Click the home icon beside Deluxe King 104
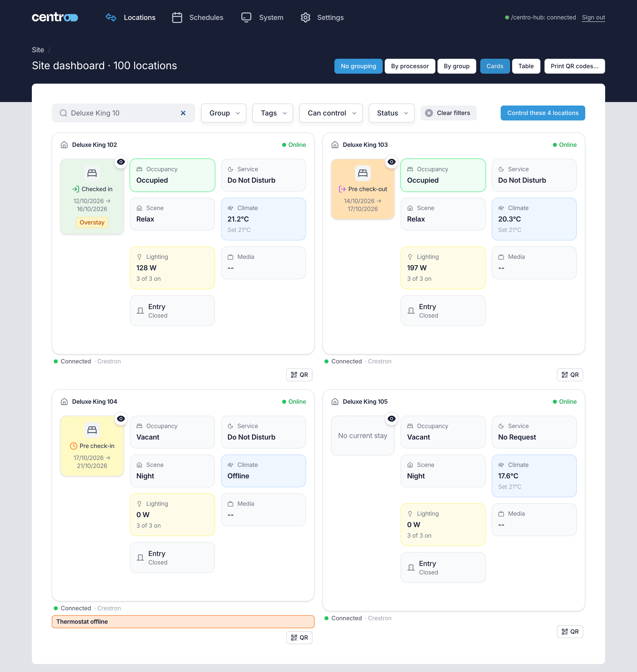 click(x=64, y=402)
